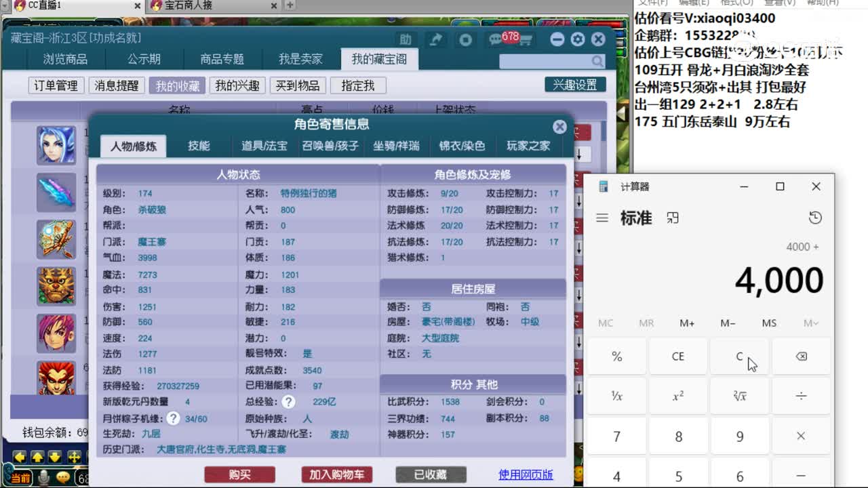Click the x² icon on the calculator
This screenshot has height=488, width=868.
tap(678, 396)
